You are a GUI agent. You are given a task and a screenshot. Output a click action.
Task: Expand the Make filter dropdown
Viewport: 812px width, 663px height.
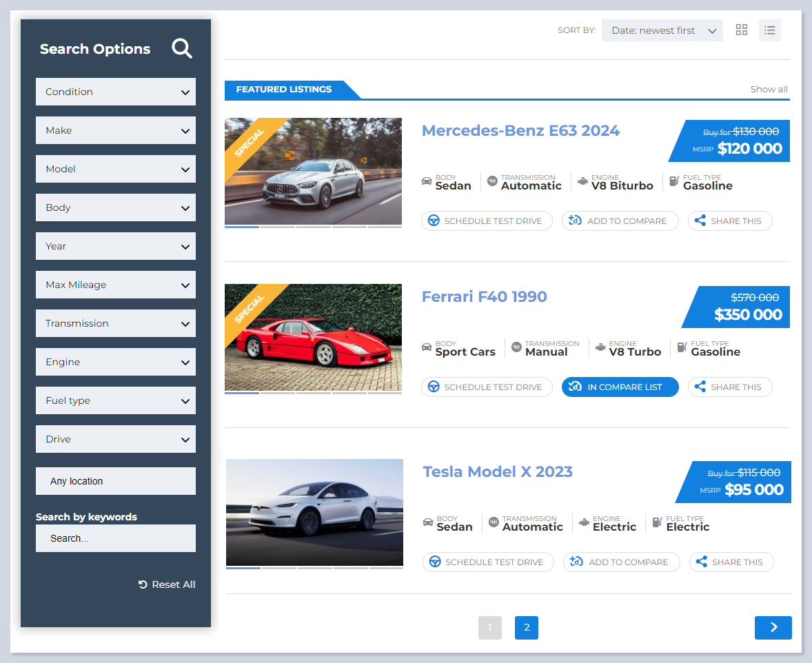116,130
